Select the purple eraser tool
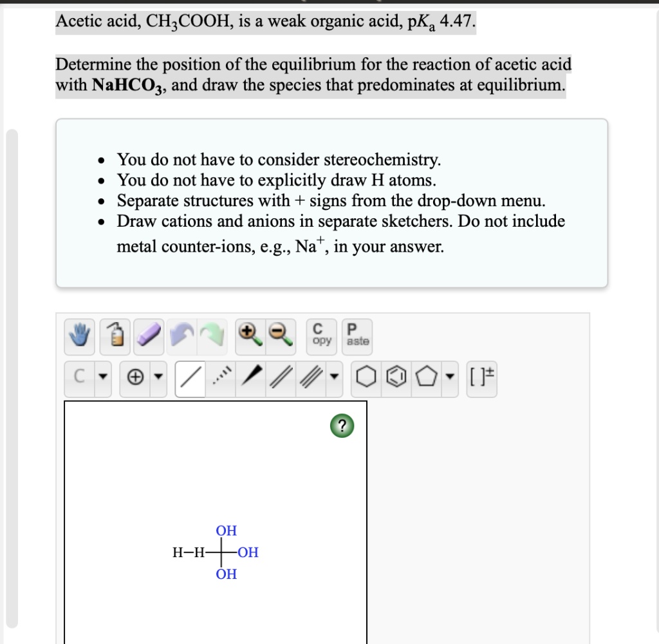Image resolution: width=659 pixels, height=644 pixels. point(149,336)
